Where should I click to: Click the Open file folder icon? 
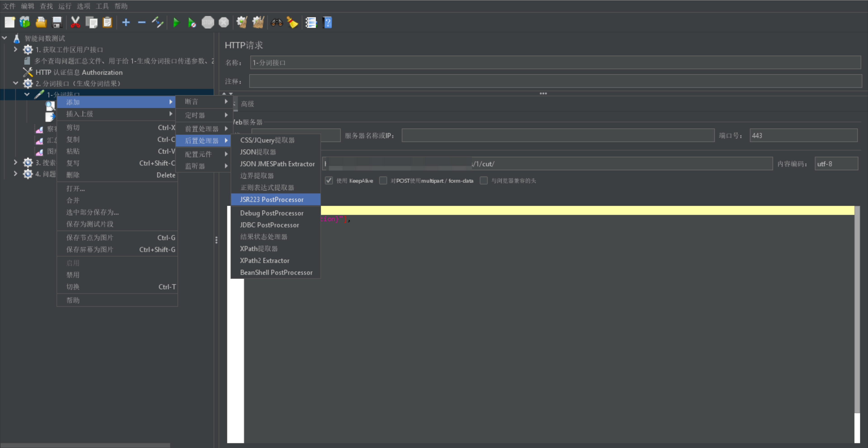tap(41, 23)
